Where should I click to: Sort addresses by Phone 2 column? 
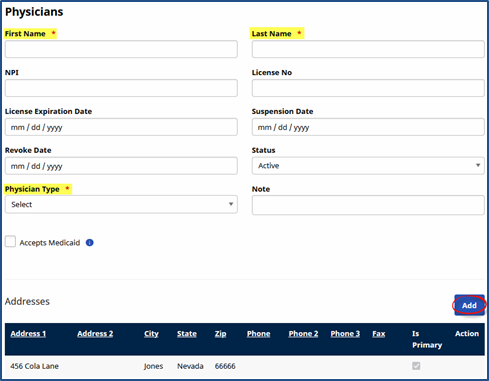click(303, 334)
